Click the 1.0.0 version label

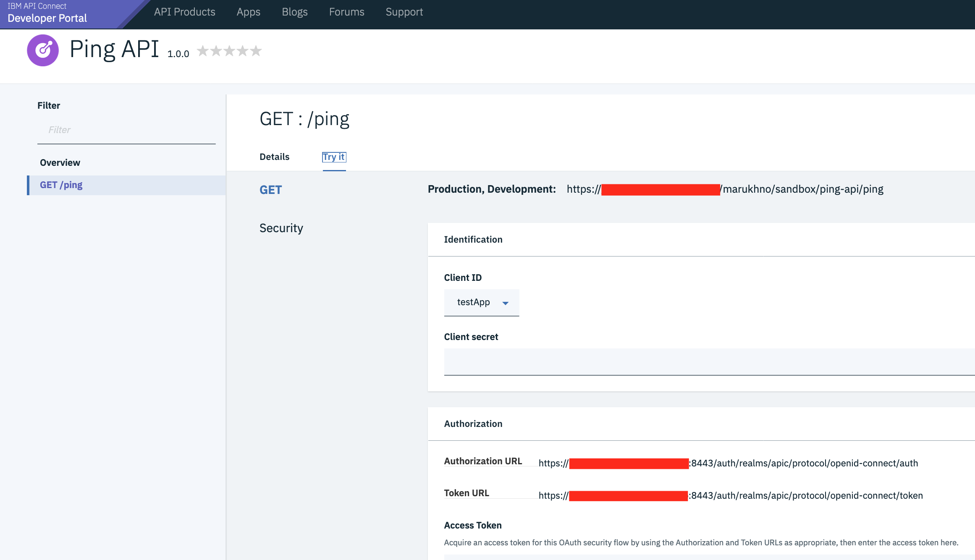(x=178, y=54)
